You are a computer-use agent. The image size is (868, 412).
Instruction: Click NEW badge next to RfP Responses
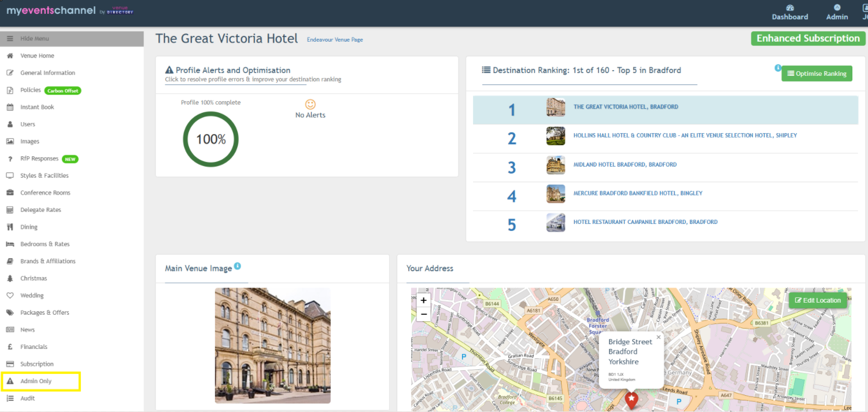coord(70,159)
